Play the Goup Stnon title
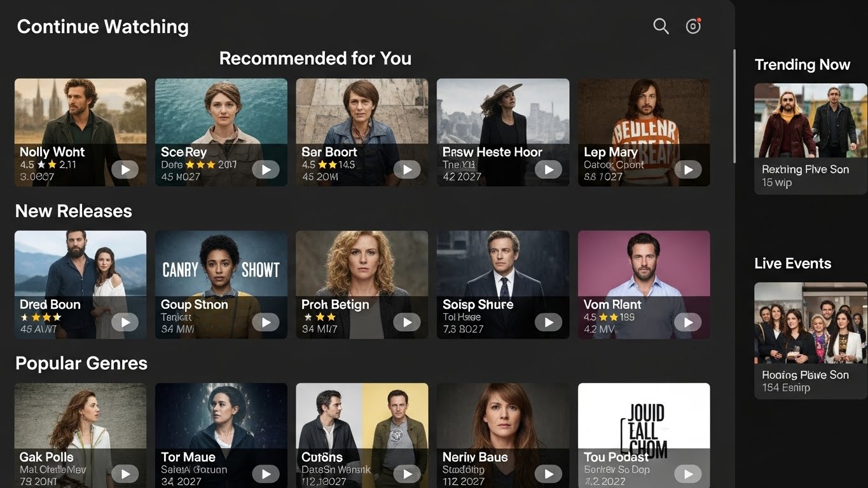 pyautogui.click(x=266, y=322)
